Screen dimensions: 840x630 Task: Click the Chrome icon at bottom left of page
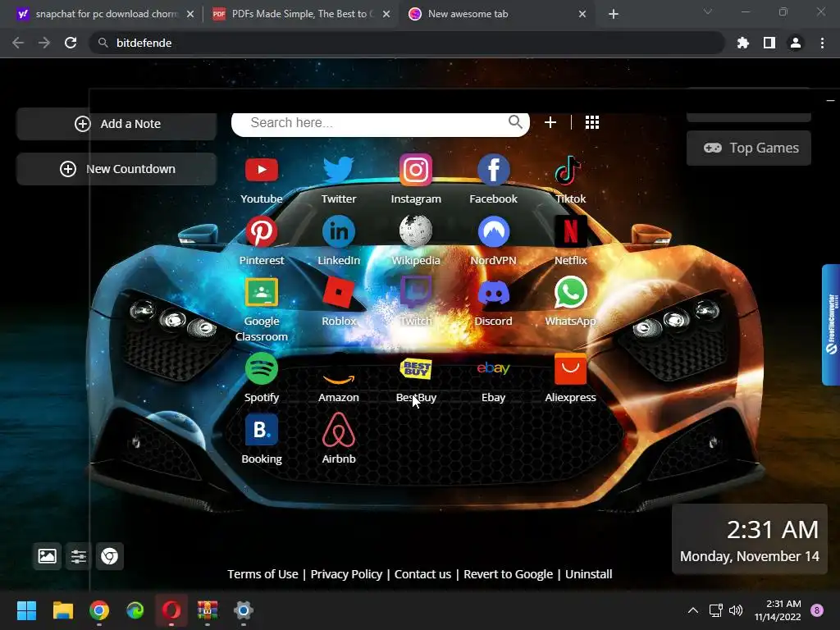pos(110,556)
